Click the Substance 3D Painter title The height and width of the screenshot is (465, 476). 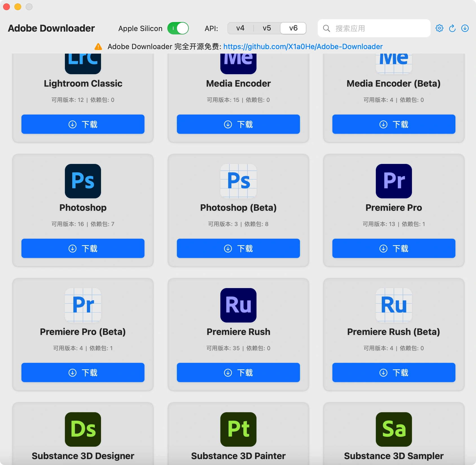[238, 456]
